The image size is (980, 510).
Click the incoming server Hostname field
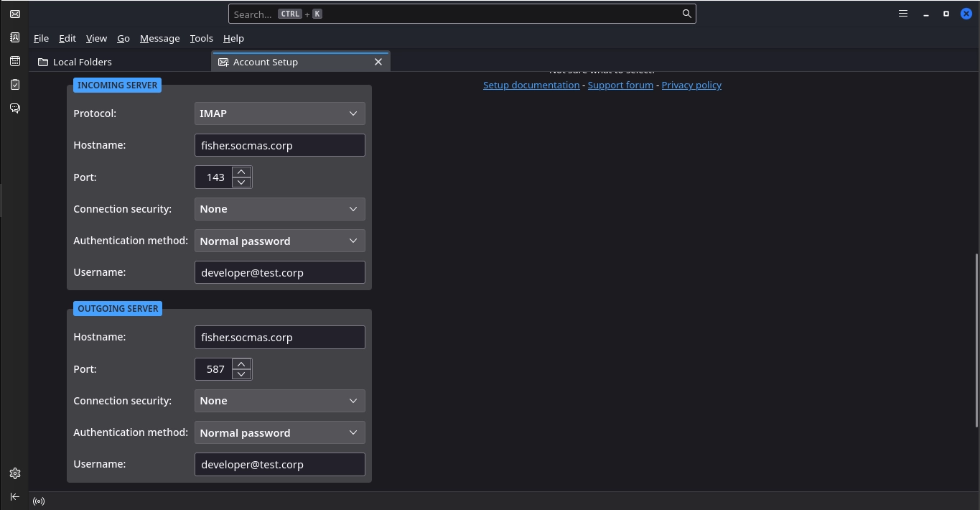click(x=279, y=145)
